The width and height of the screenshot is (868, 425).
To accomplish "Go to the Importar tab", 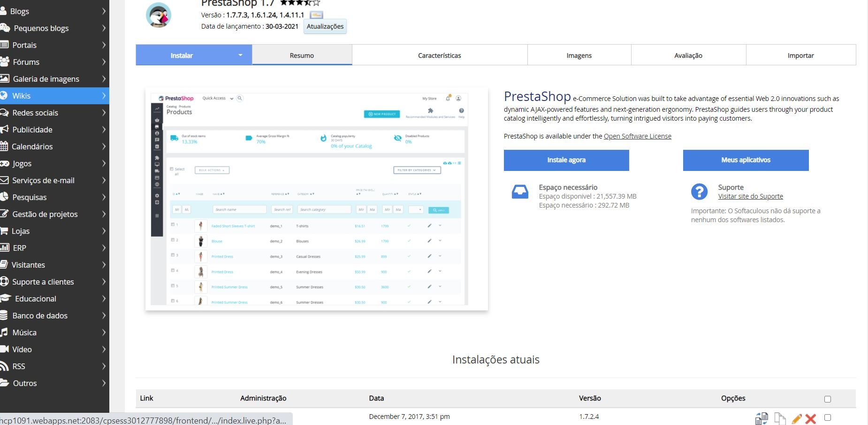I will pos(801,55).
